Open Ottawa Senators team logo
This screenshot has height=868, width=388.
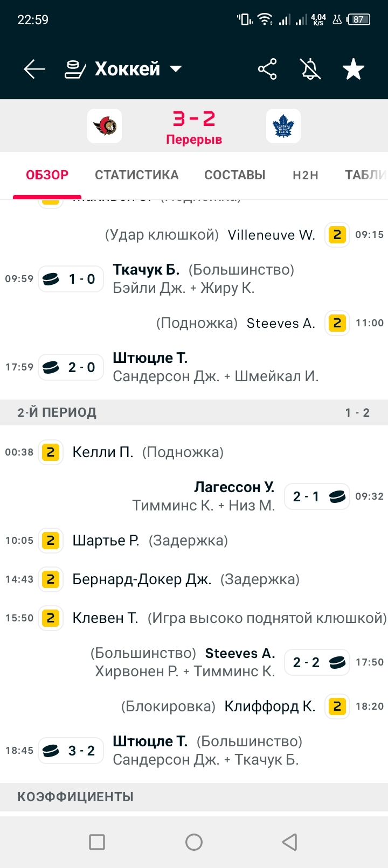tap(105, 126)
